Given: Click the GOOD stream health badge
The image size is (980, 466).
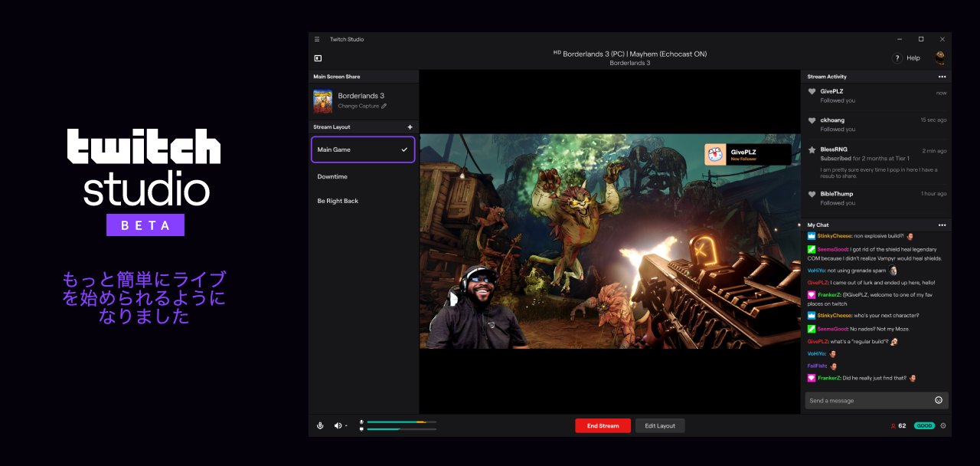Looking at the screenshot, I should pyautogui.click(x=924, y=425).
